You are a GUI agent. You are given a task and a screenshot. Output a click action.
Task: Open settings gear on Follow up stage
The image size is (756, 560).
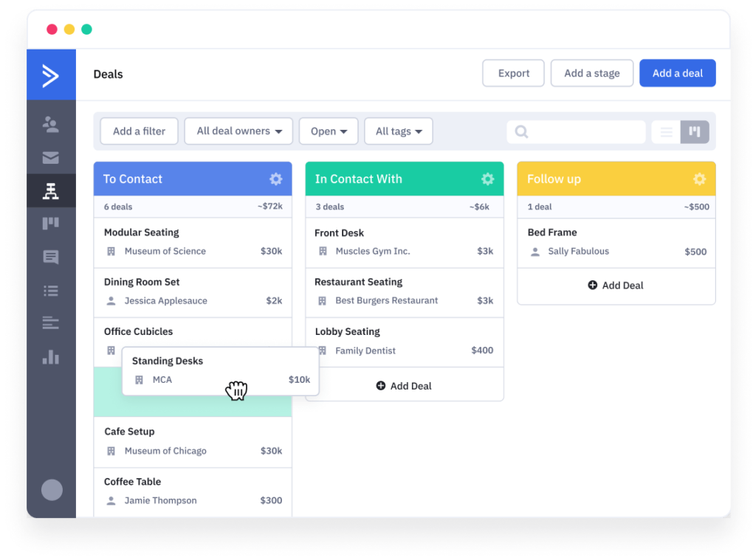699,179
